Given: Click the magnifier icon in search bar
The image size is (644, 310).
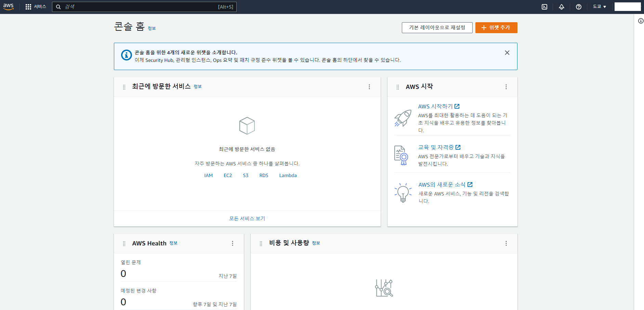Looking at the screenshot, I should tap(58, 7).
